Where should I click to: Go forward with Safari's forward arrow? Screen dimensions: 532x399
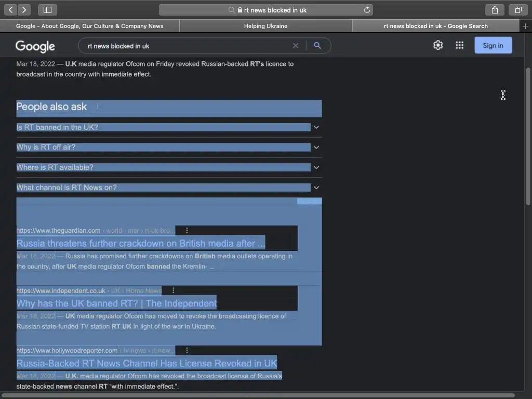pyautogui.click(x=24, y=10)
